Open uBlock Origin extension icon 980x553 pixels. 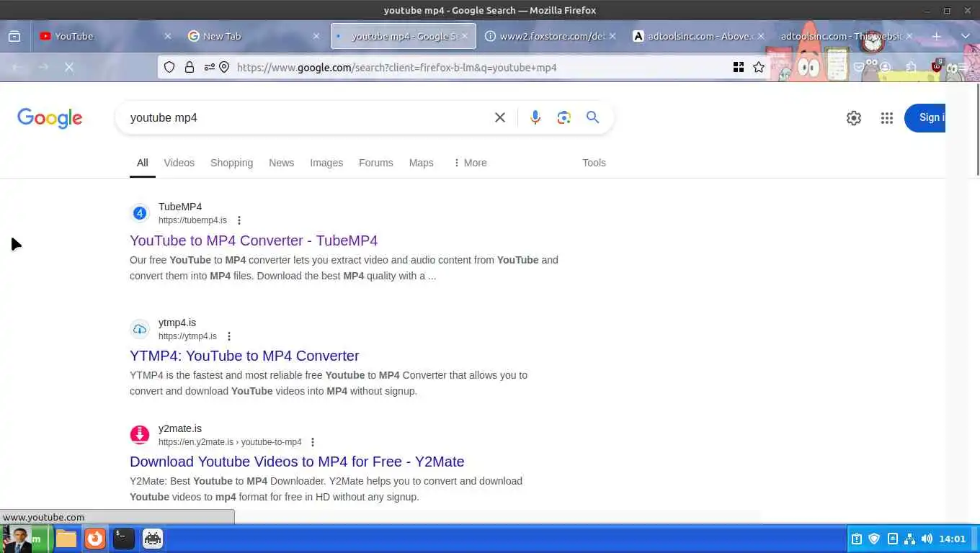tap(937, 66)
